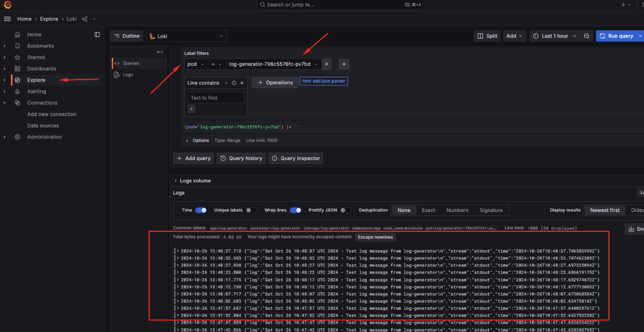Click the Administration gear icon
The height and width of the screenshot is (332, 644).
click(x=17, y=137)
